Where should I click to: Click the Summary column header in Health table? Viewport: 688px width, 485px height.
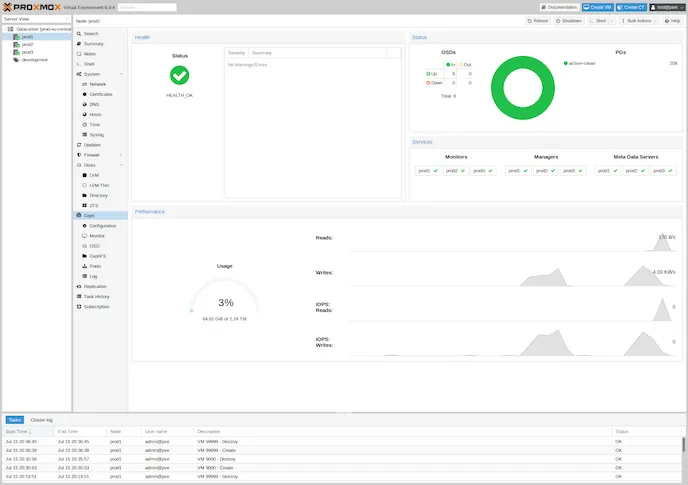click(x=318, y=53)
